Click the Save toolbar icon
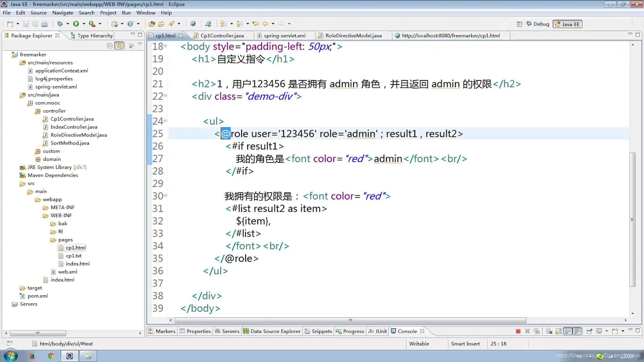Image resolution: width=644 pixels, height=362 pixels. point(26,24)
